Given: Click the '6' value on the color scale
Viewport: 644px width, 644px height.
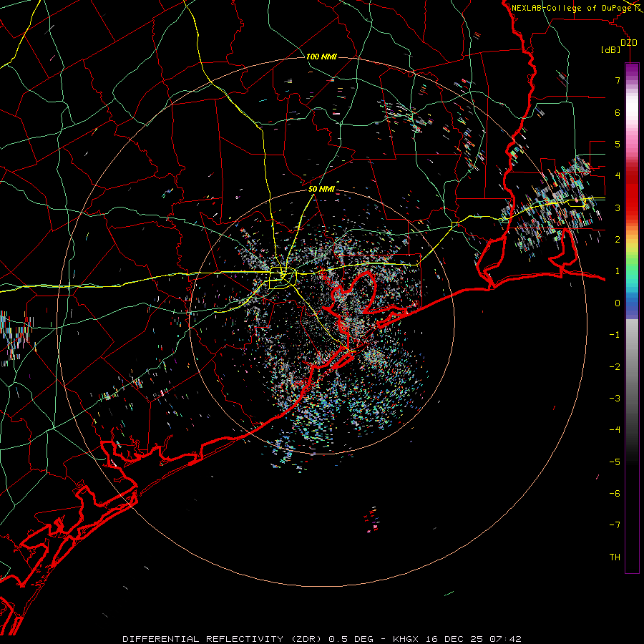Looking at the screenshot, I should click(x=618, y=112).
